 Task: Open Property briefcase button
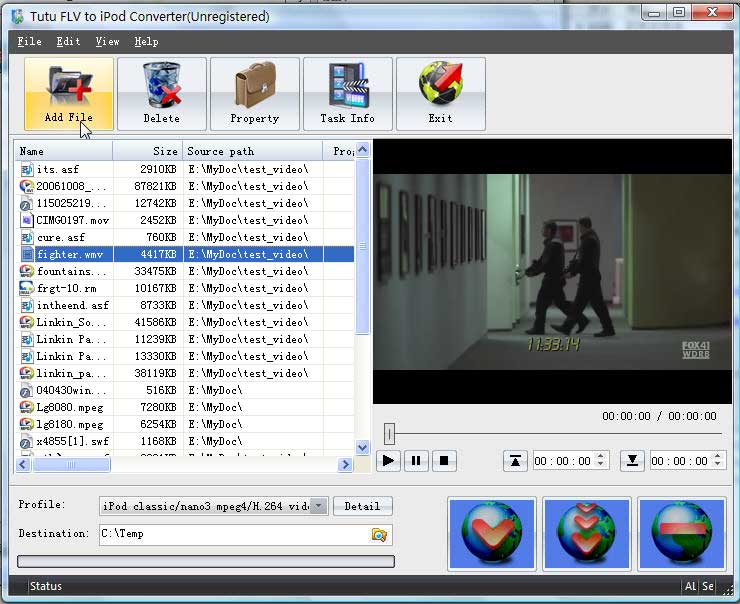tap(255, 93)
